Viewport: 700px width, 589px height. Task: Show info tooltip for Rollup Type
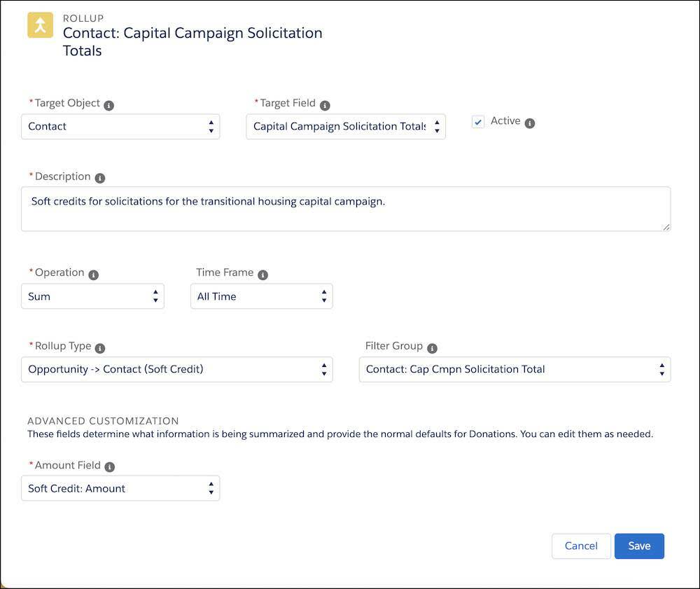pyautogui.click(x=100, y=348)
